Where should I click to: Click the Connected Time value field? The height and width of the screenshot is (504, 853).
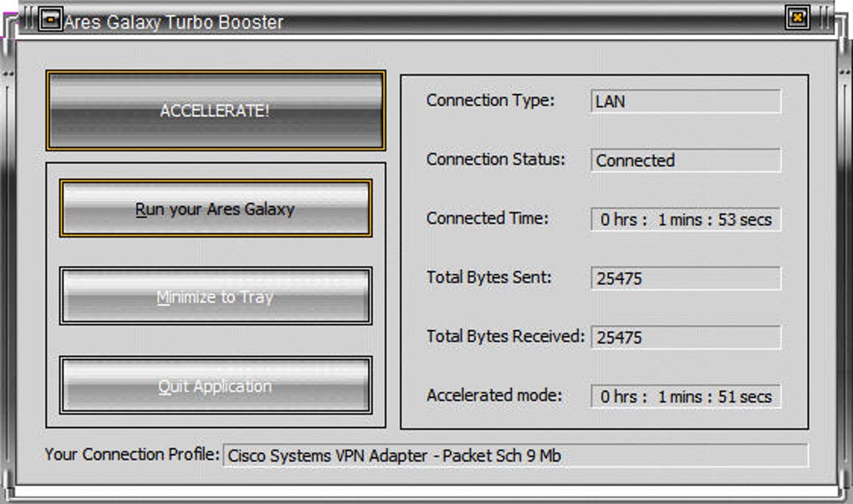(x=686, y=219)
